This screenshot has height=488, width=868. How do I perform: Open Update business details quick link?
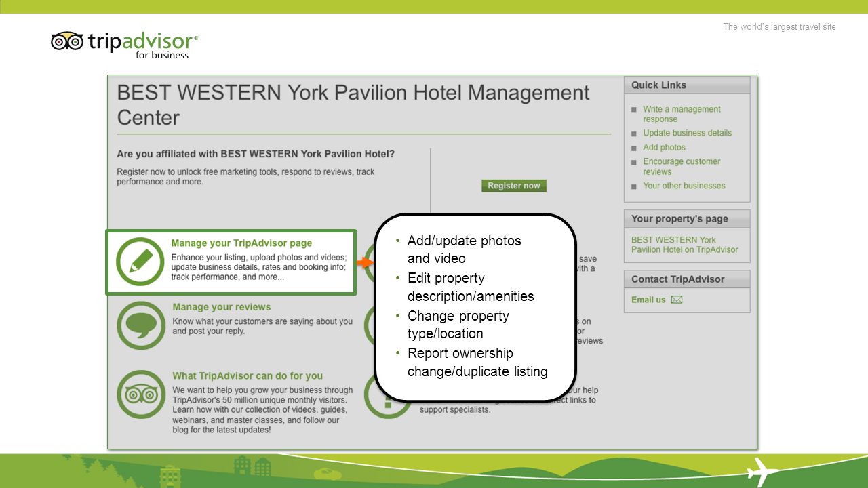point(687,133)
